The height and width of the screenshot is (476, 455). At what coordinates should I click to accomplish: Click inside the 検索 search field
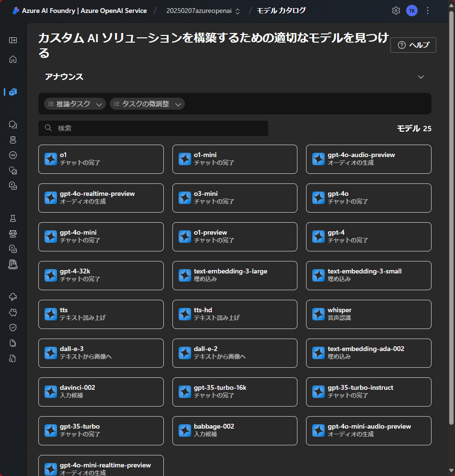153,128
